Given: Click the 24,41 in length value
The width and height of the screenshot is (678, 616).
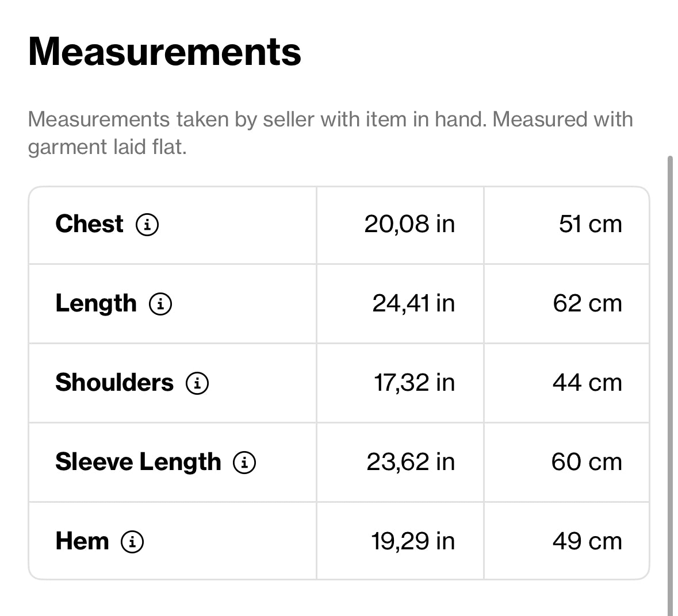Looking at the screenshot, I should 413,303.
